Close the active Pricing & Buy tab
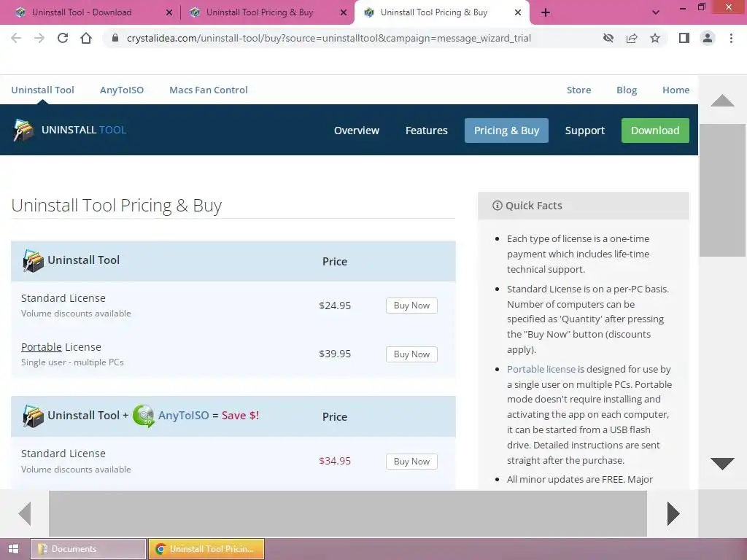 coord(518,12)
